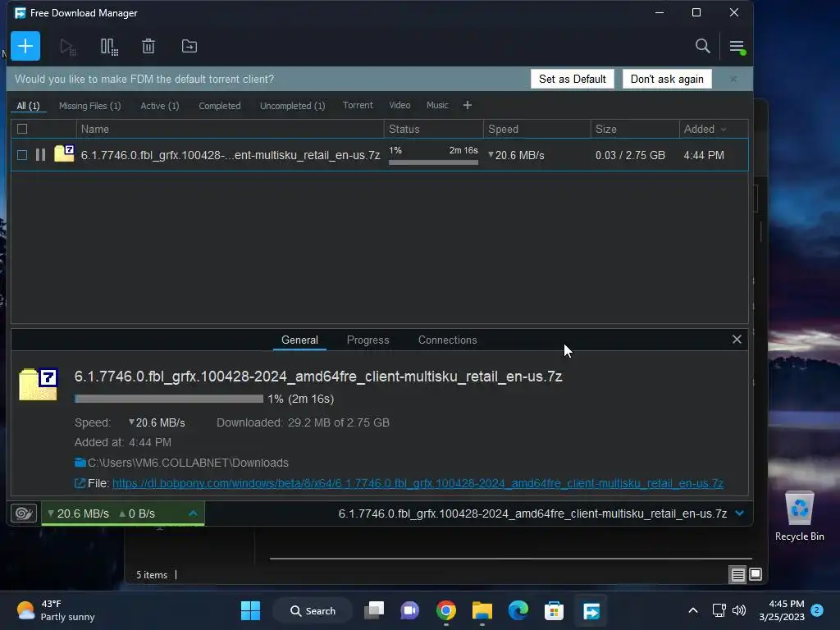Click the 7z file icon in the download row

pos(64,153)
